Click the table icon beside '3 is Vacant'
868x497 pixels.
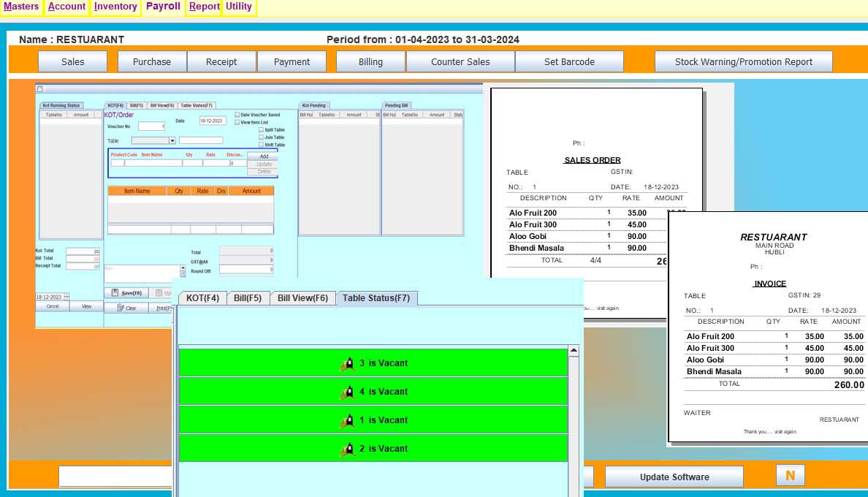[348, 363]
